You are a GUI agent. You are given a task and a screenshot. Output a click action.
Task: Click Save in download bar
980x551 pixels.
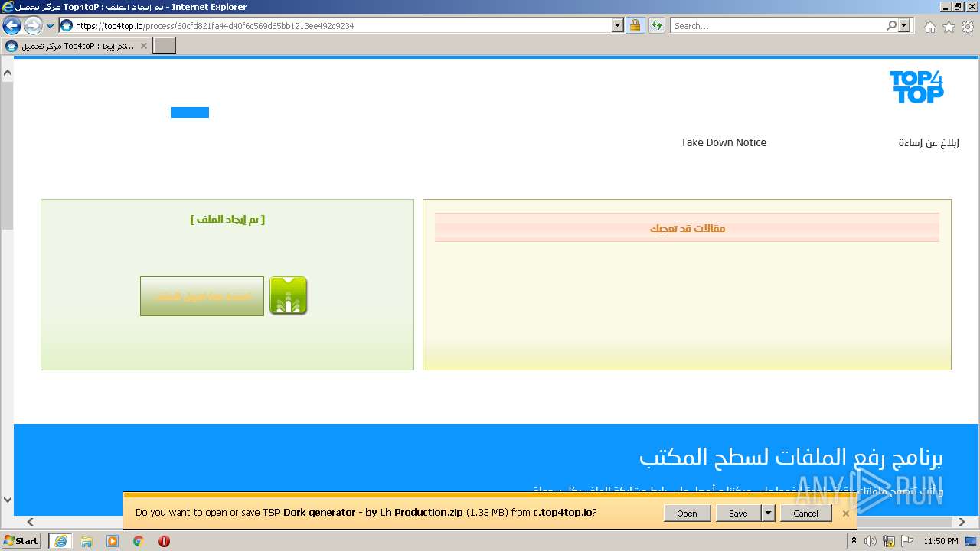(738, 514)
